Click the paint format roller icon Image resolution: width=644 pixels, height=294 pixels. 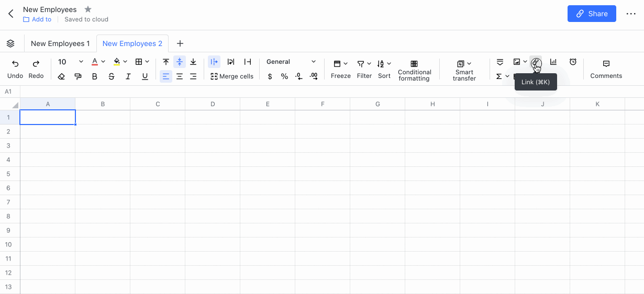click(78, 76)
